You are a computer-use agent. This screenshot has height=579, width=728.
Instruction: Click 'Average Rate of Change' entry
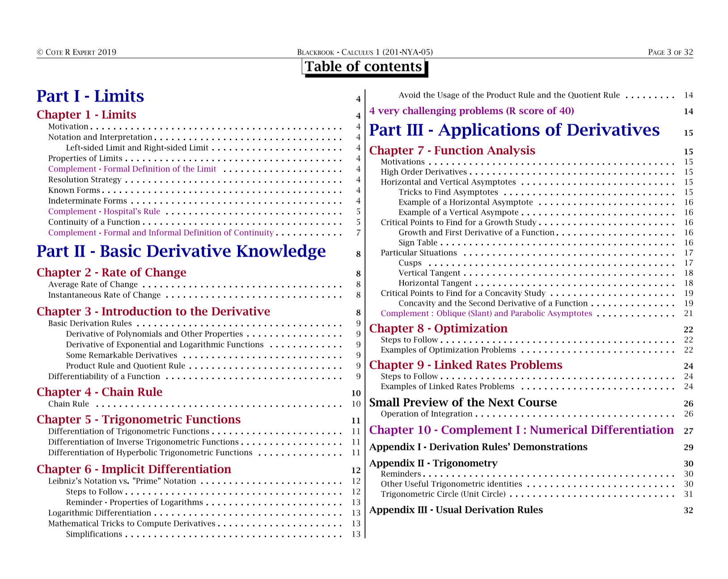[x=93, y=285]
